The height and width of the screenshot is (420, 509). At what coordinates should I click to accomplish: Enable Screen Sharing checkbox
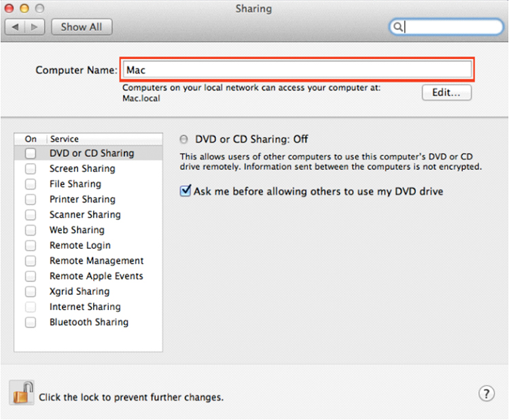click(x=31, y=169)
